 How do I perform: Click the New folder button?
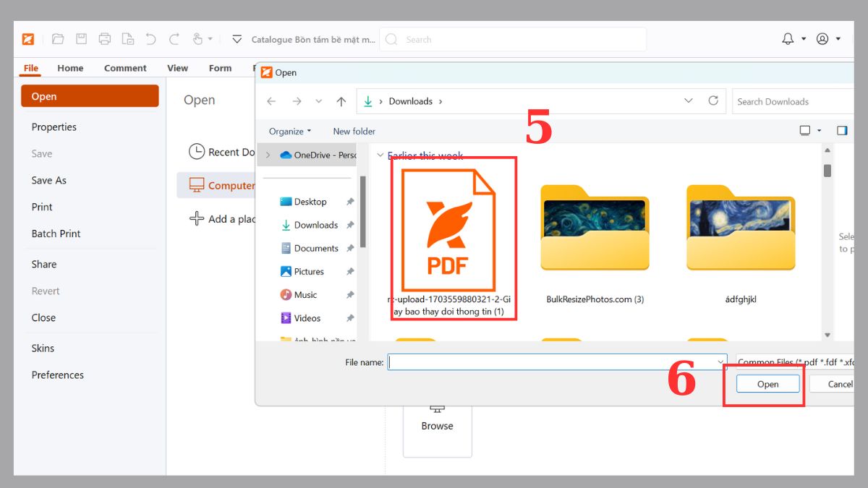(354, 131)
